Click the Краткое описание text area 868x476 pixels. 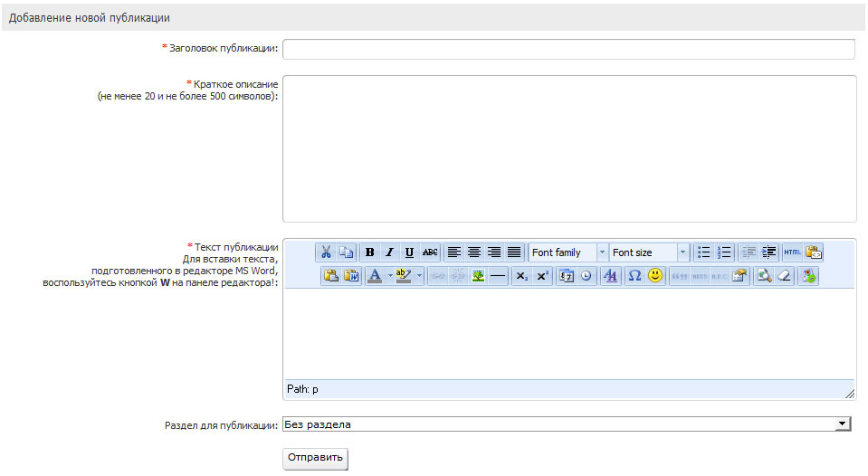569,149
